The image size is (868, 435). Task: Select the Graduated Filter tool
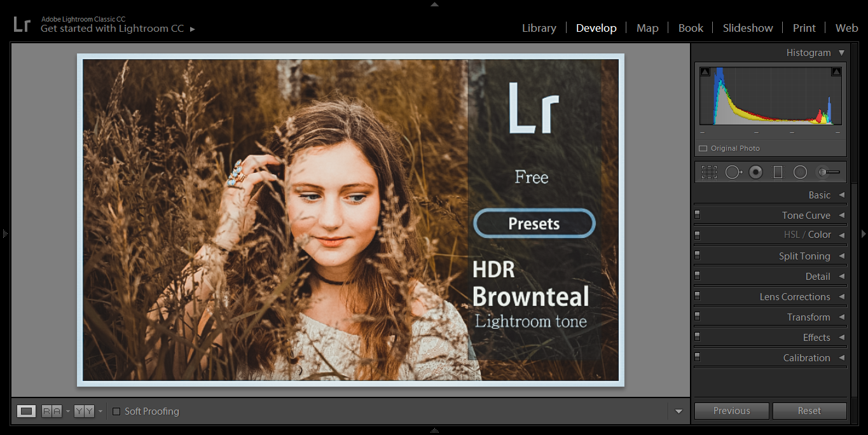tap(778, 172)
